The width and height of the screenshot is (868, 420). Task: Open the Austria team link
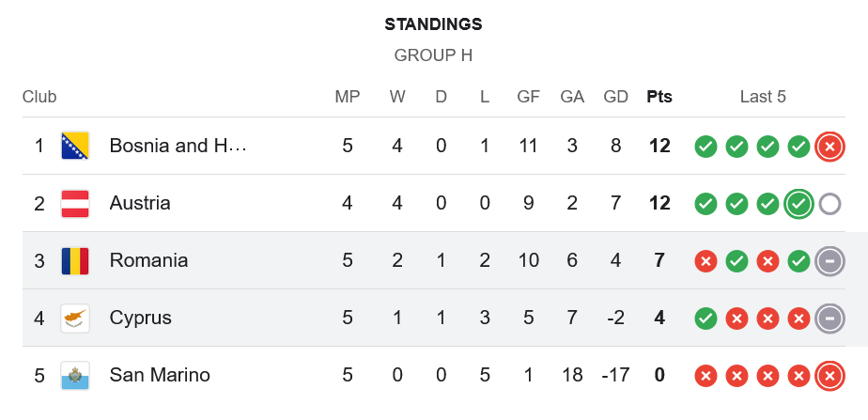(140, 203)
